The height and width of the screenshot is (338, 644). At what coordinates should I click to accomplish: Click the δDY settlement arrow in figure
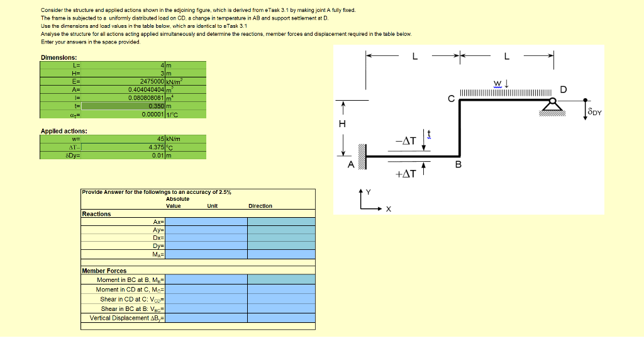(586, 110)
